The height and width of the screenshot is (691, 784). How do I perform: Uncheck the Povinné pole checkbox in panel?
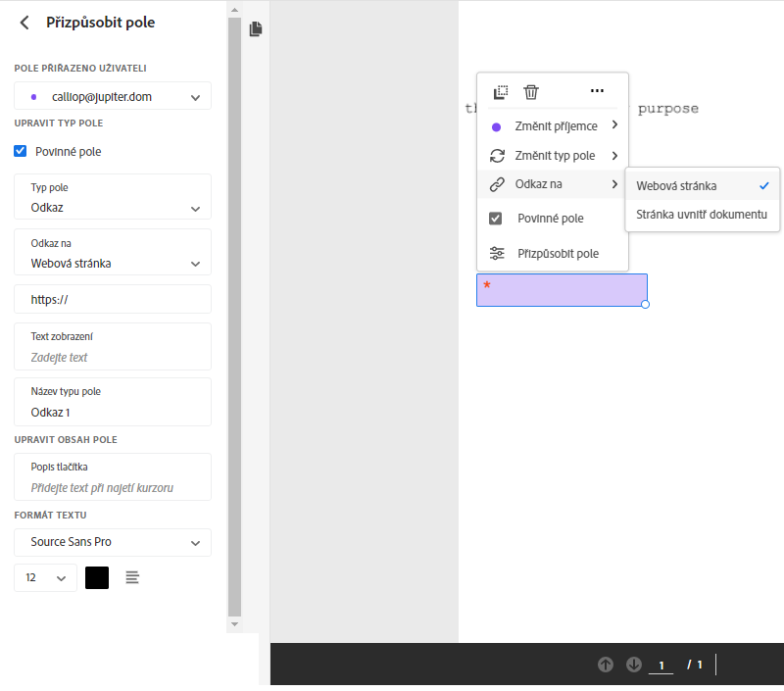tap(21, 151)
